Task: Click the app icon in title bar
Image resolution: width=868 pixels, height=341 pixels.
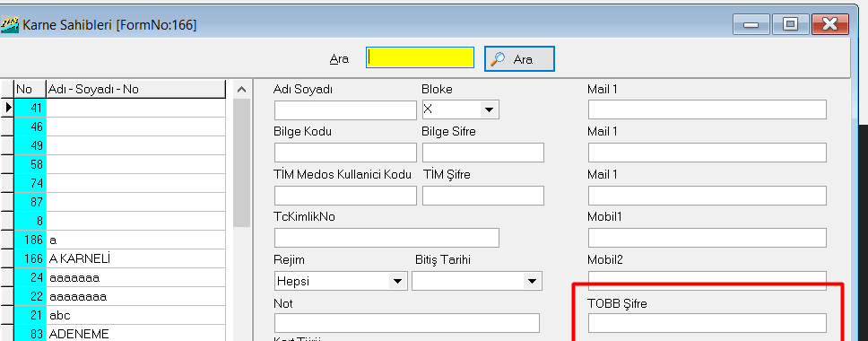Action: tap(10, 24)
